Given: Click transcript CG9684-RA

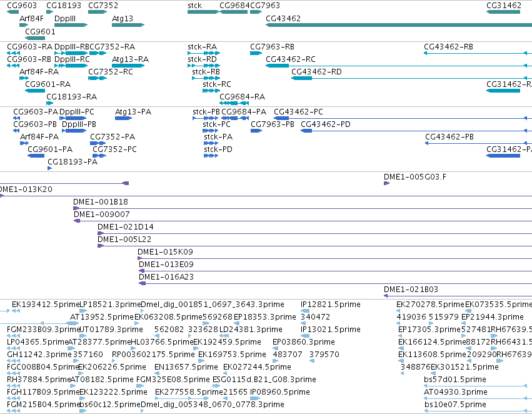Looking at the screenshot, I should pyautogui.click(x=234, y=103).
